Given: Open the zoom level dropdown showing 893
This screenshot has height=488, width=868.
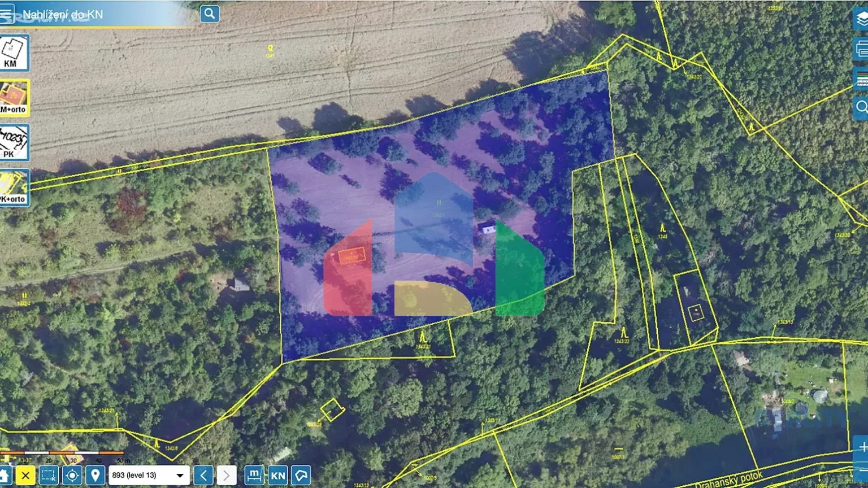Looking at the screenshot, I should click(150, 475).
